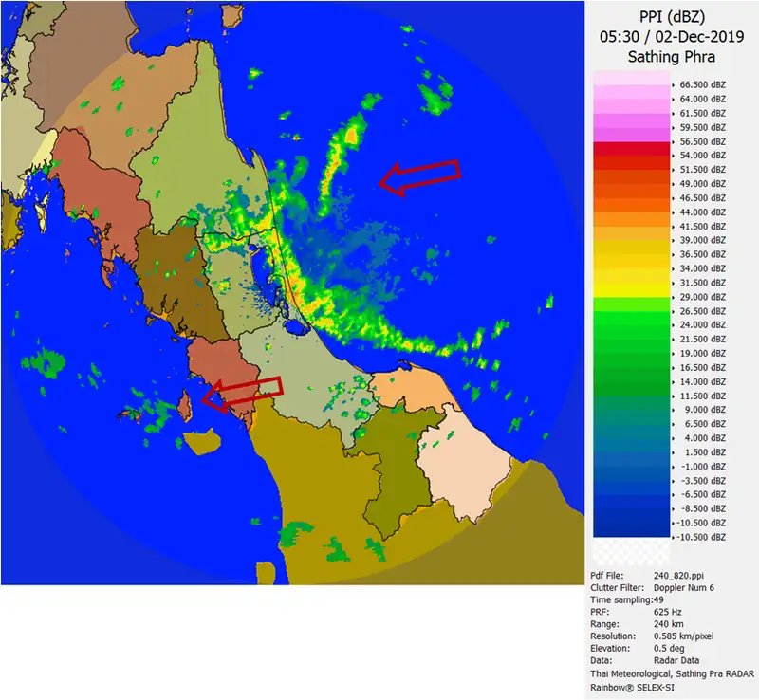Click the '26.500 dBZ' legend label
The height and width of the screenshot is (700, 759).
[x=702, y=311]
